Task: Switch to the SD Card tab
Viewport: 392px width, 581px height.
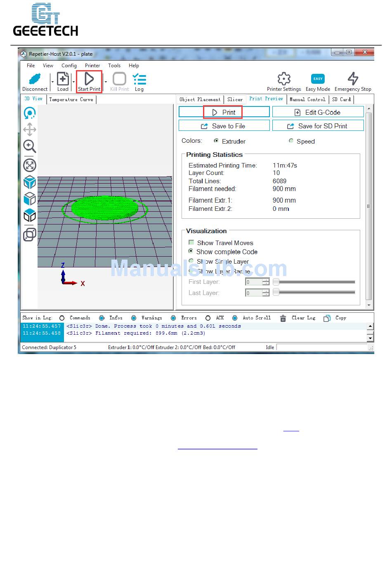Action: click(341, 99)
